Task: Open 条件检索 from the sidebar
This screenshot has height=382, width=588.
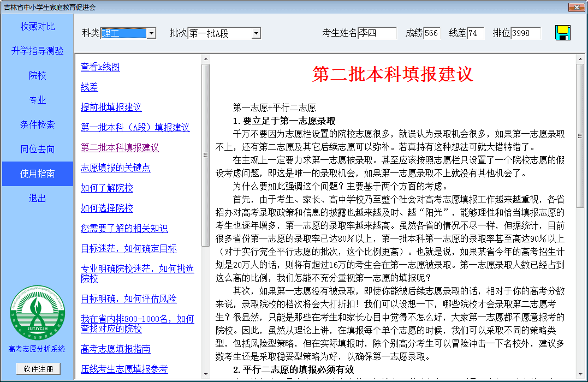Action: [x=37, y=124]
